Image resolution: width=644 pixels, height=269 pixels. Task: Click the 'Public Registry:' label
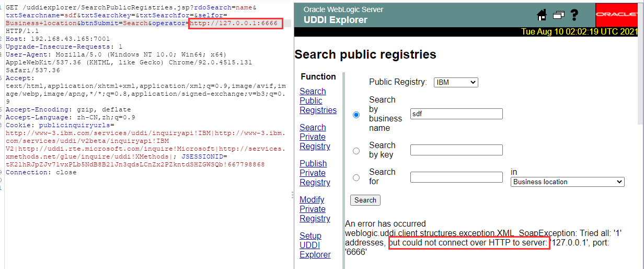[x=398, y=82]
